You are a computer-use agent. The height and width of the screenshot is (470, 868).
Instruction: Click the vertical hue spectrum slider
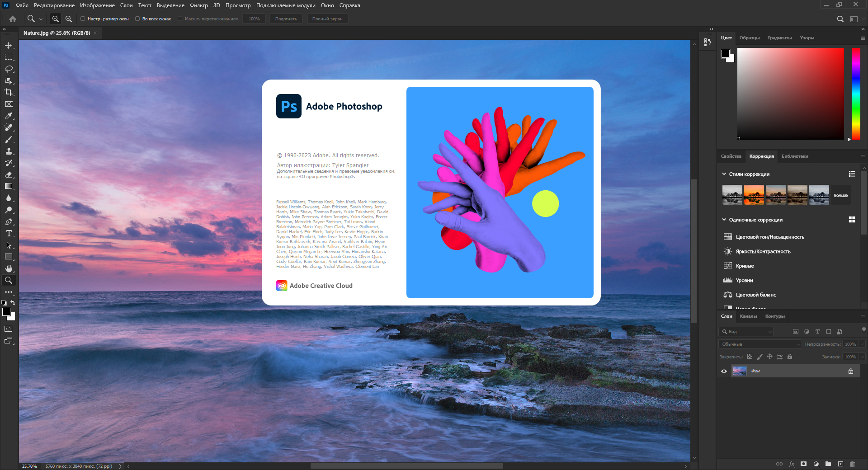coord(856,94)
